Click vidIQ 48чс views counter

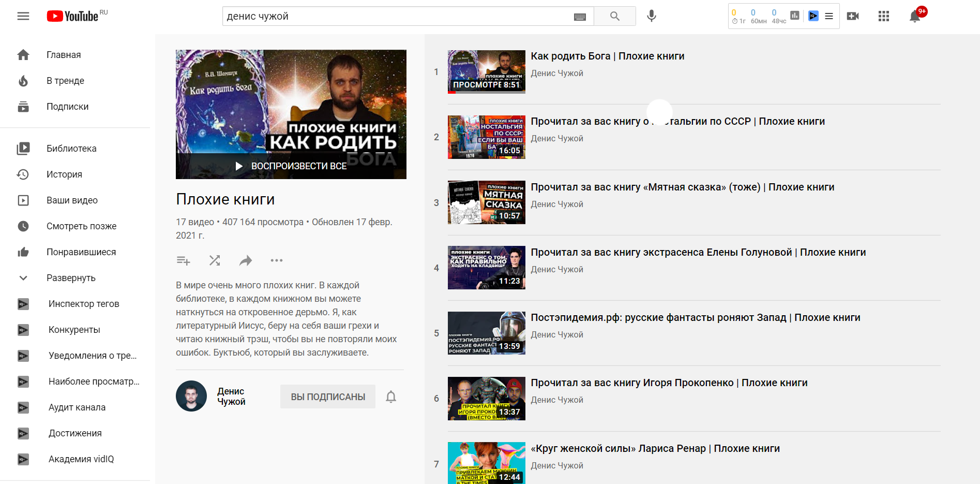pyautogui.click(x=779, y=17)
